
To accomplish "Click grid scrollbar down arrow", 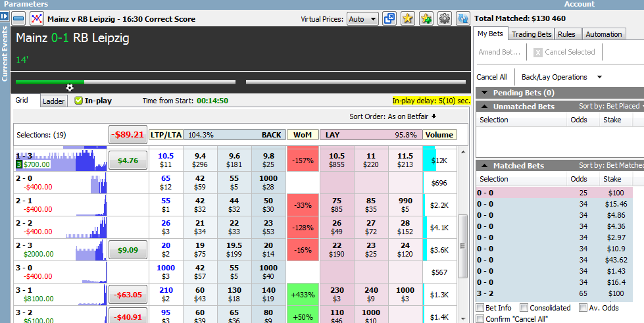I will click(463, 318).
